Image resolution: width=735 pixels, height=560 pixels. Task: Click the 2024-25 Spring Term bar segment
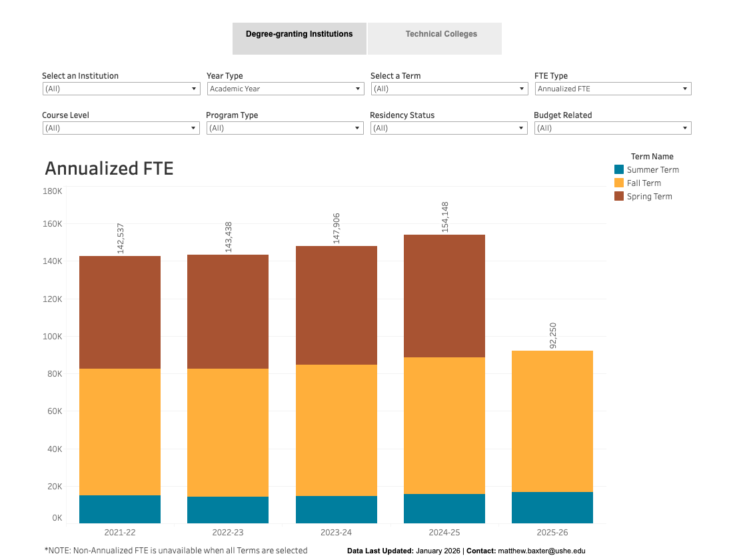tap(444, 296)
